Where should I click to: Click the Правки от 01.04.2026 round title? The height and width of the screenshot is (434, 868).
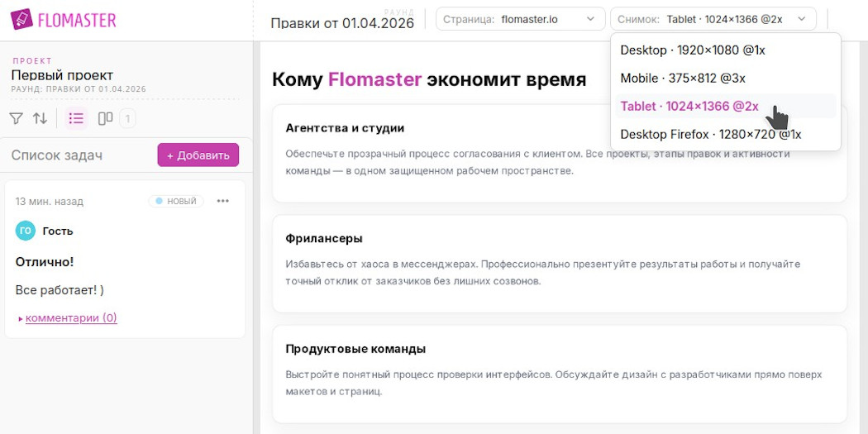[342, 23]
